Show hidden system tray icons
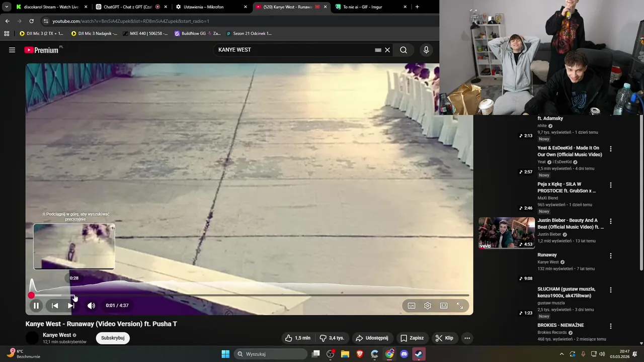This screenshot has height=362, width=644. (x=562, y=354)
